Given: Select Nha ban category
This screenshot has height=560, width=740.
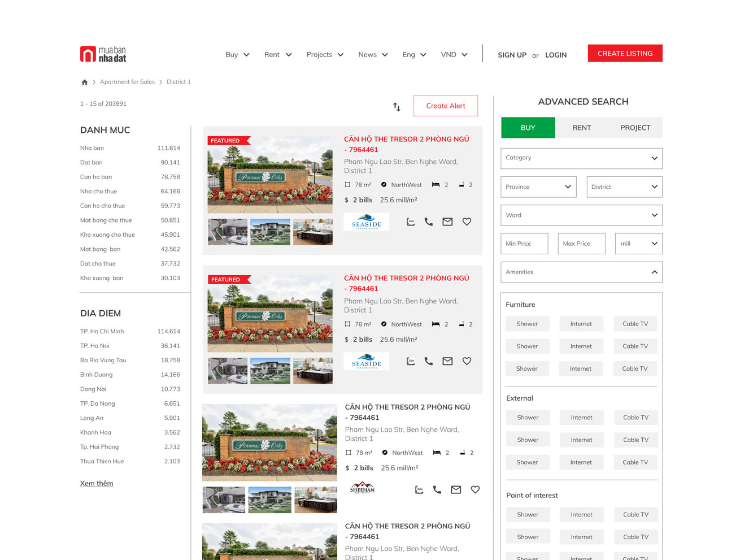Looking at the screenshot, I should 130,148.
